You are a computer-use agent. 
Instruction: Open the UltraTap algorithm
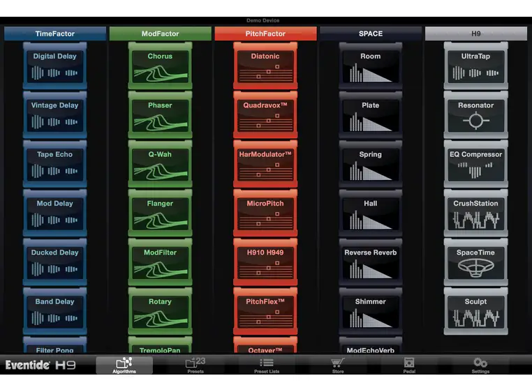pyautogui.click(x=475, y=66)
